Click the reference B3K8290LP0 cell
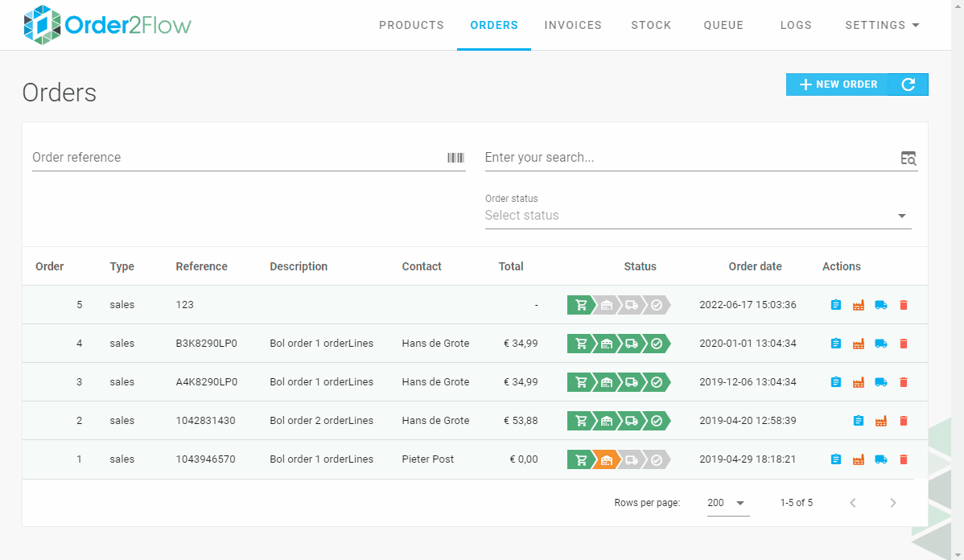Screen dimensions: 964x560 [x=207, y=344]
